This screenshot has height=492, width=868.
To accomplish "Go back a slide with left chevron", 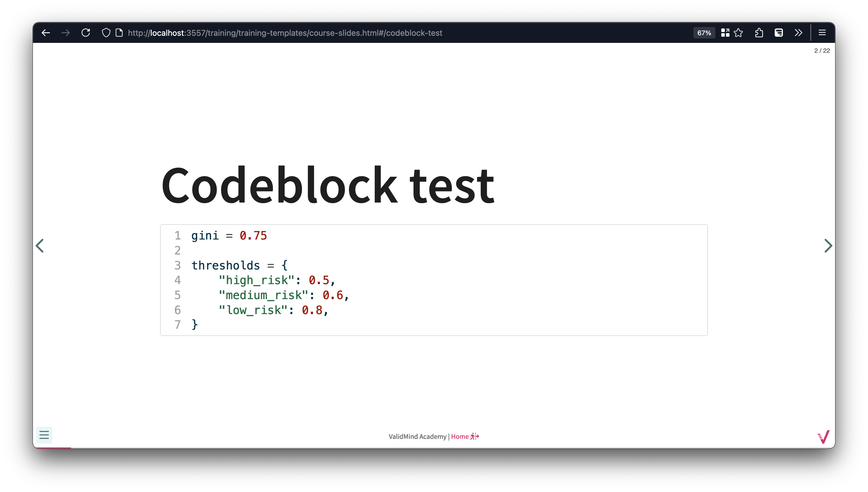I will tap(40, 246).
